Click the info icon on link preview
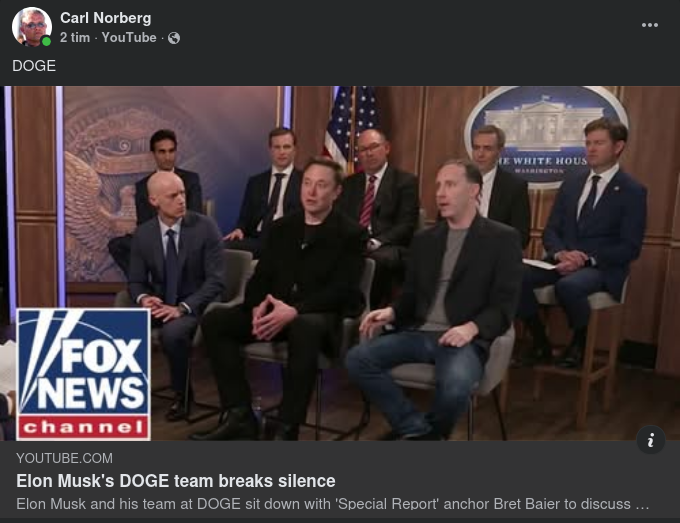680x523 pixels. pyautogui.click(x=651, y=440)
